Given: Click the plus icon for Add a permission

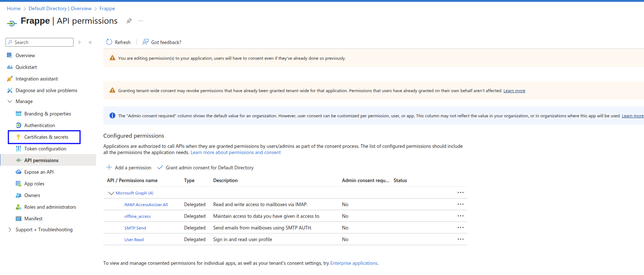Looking at the screenshot, I should [x=109, y=168].
